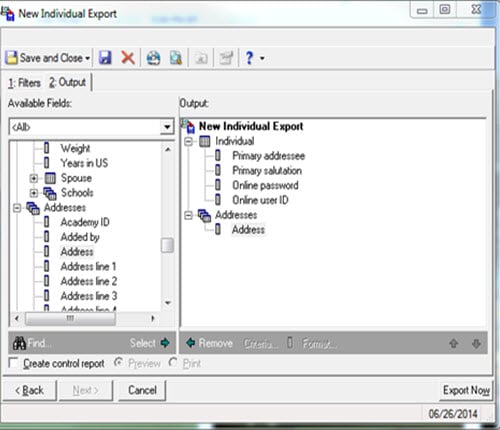Click the scroll up arrow in Available Fields
Screen dimensions: 500x430
pos(168,150)
